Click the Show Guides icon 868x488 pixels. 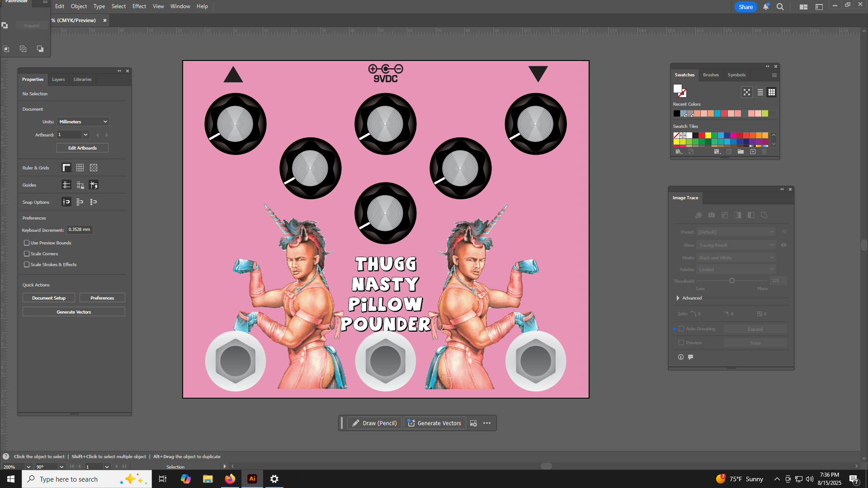(66, 185)
